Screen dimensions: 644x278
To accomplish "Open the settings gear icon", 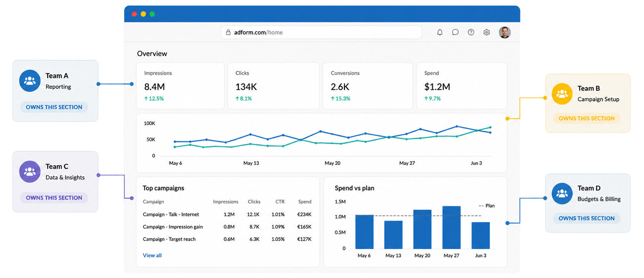I will [x=487, y=32].
